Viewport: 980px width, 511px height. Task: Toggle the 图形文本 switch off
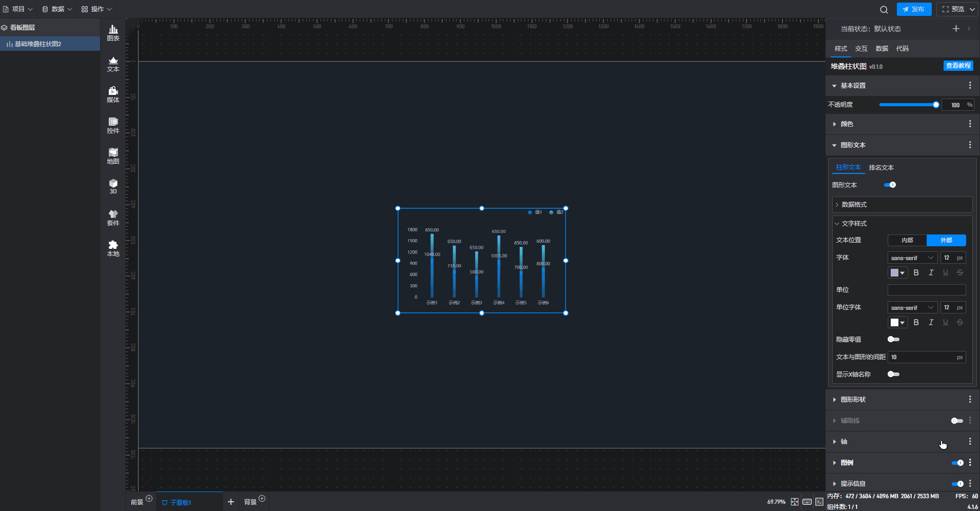coord(890,185)
